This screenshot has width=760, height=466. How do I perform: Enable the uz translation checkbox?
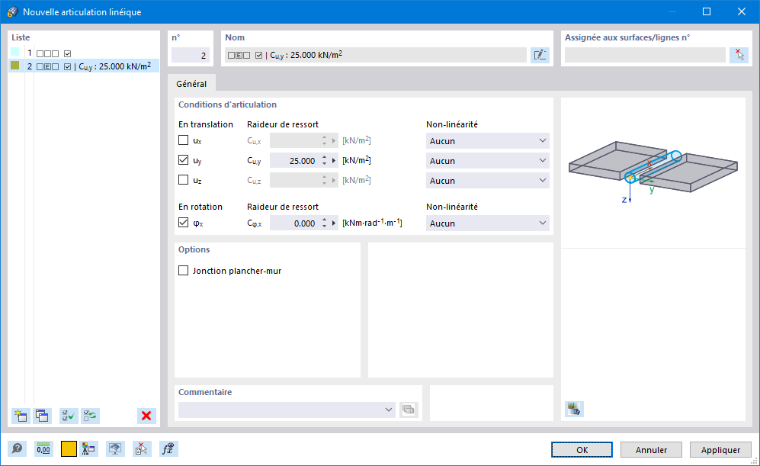pos(183,180)
